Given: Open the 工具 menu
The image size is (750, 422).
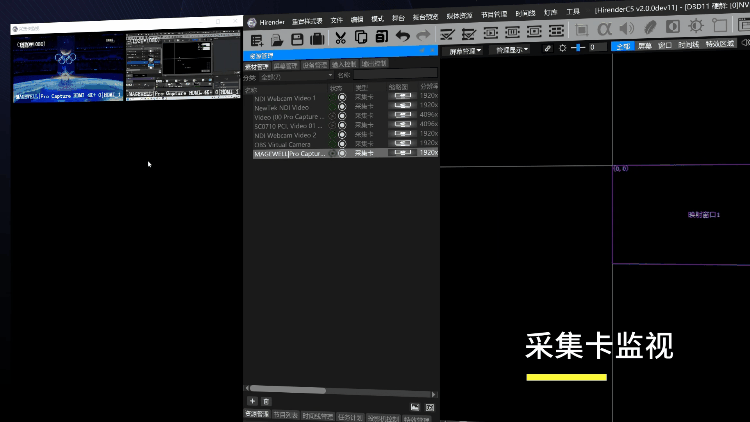Looking at the screenshot, I should click(573, 11).
